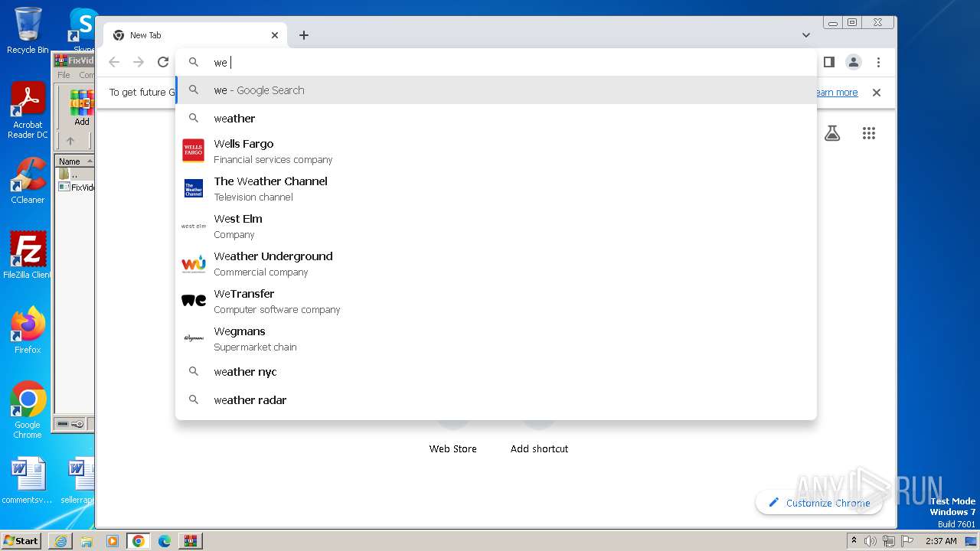980x551 pixels.
Task: Launch Firefox from desktop
Action: click(x=28, y=330)
